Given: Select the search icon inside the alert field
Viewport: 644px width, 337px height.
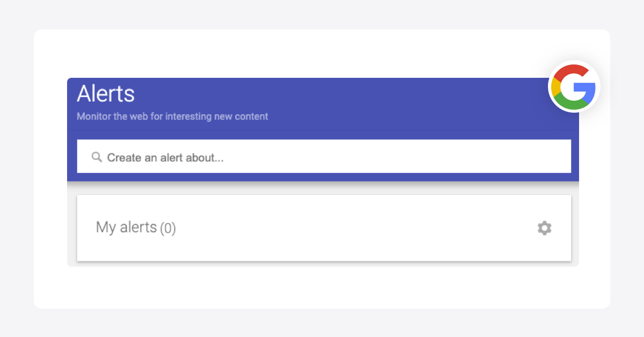Looking at the screenshot, I should coord(97,157).
